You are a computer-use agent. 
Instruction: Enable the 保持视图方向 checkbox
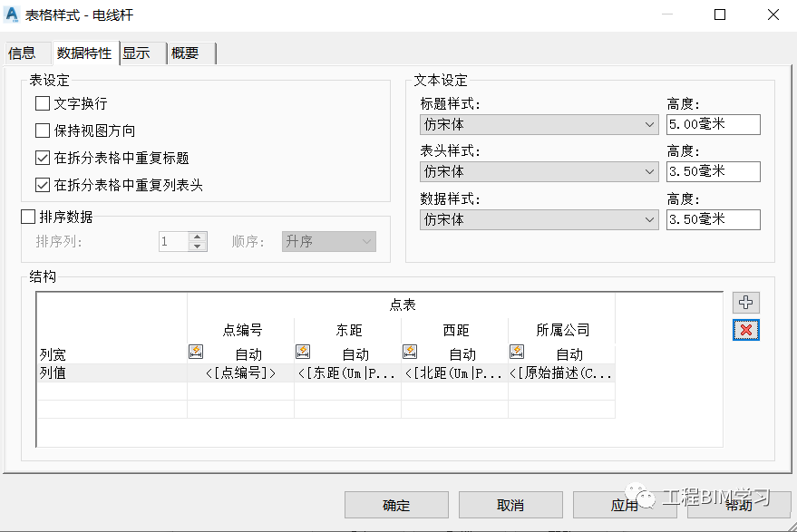[x=43, y=131]
